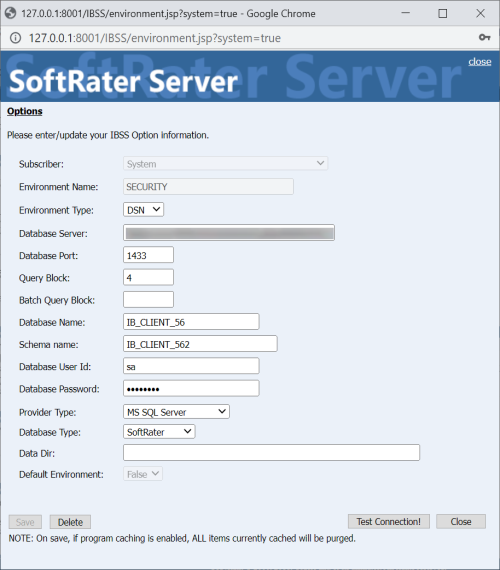Click the 'Query Block:' label

[44, 278]
